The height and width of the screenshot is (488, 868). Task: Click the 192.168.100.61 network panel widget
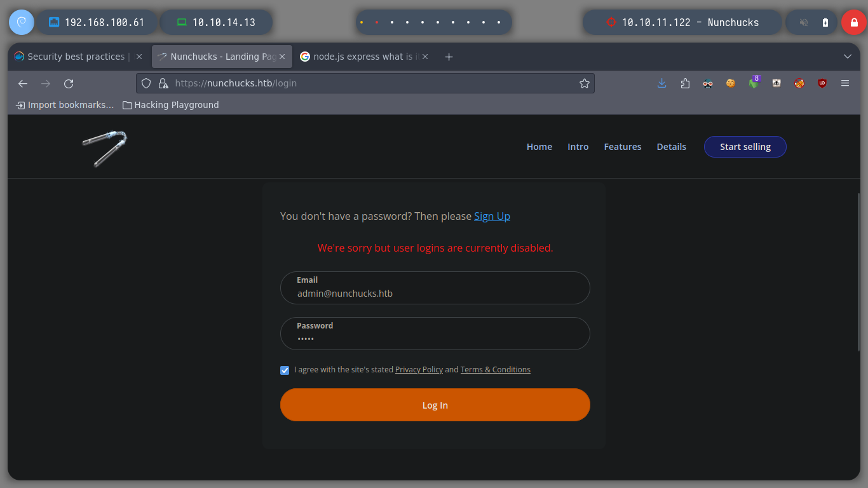click(x=97, y=22)
